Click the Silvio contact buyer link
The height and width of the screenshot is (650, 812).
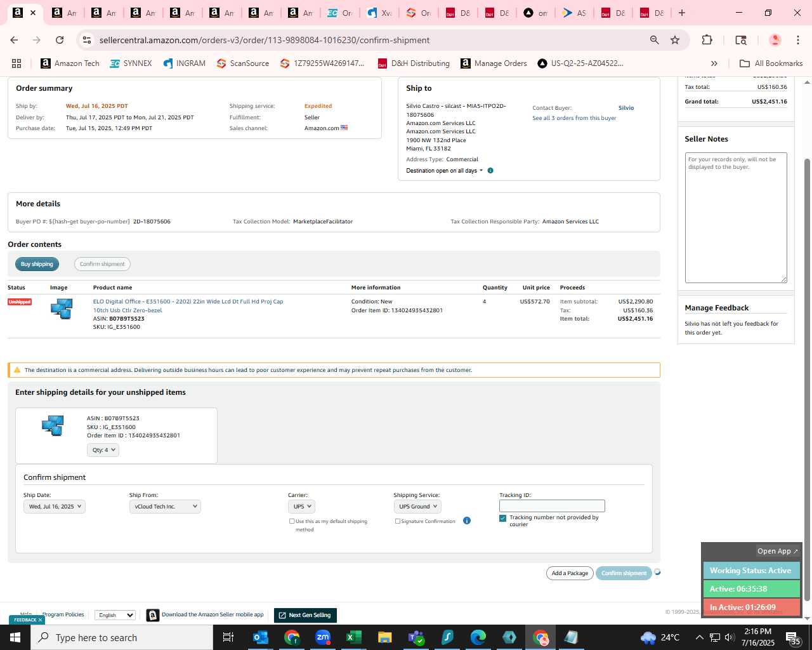click(x=626, y=108)
